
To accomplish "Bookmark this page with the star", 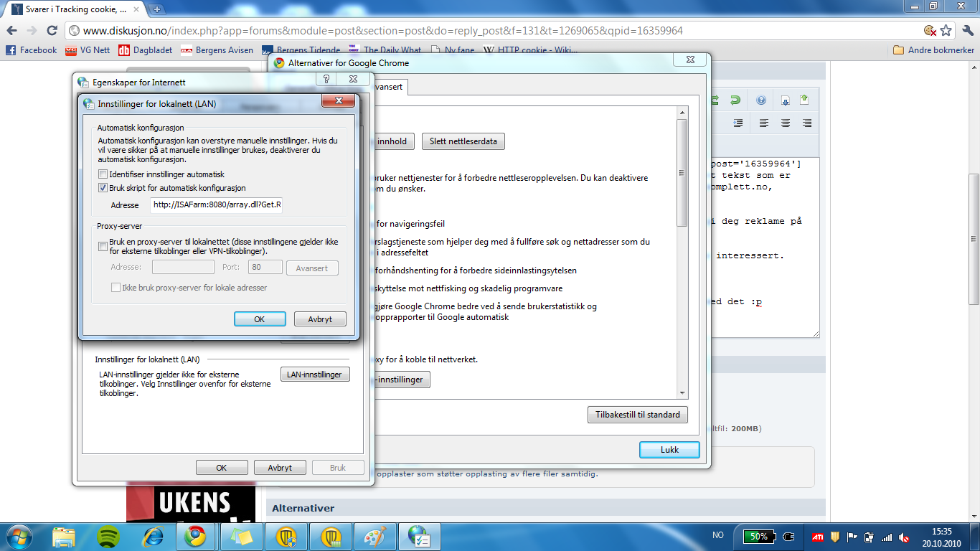I will (x=946, y=31).
